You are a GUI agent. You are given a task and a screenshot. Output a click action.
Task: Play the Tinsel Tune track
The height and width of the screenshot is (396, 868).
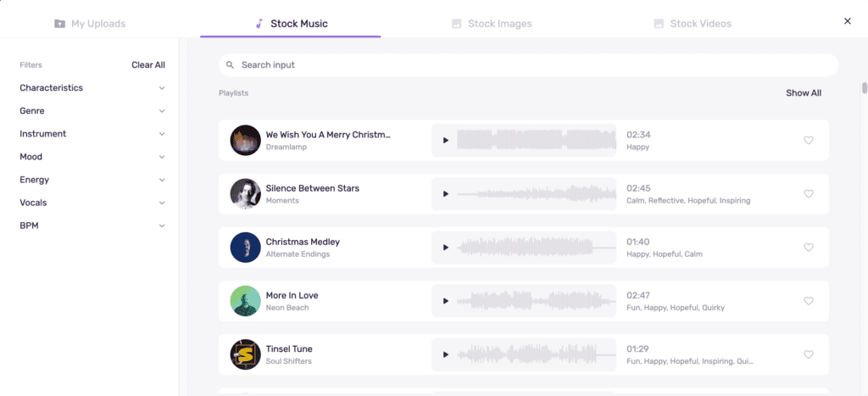(446, 354)
